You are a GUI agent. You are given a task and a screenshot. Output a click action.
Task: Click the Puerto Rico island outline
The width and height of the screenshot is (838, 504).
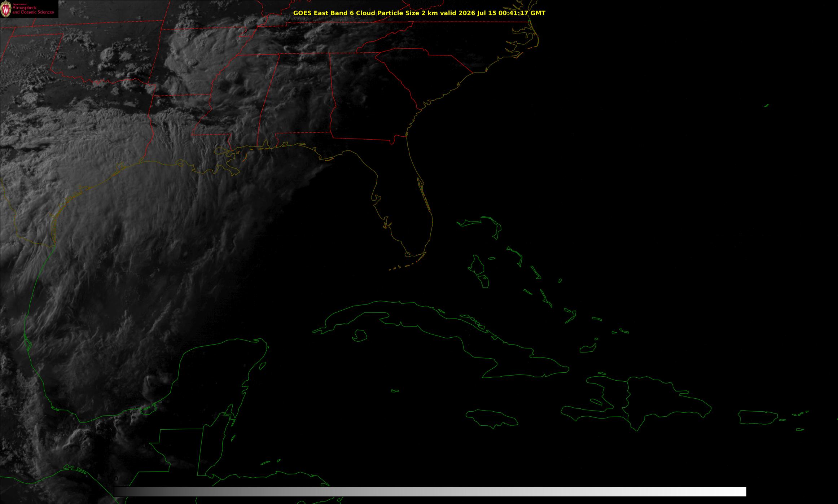[x=758, y=417]
